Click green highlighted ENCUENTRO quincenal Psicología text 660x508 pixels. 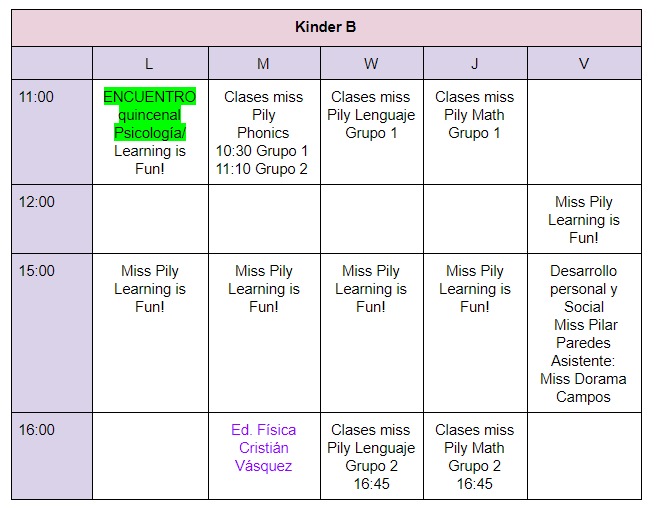(150, 114)
